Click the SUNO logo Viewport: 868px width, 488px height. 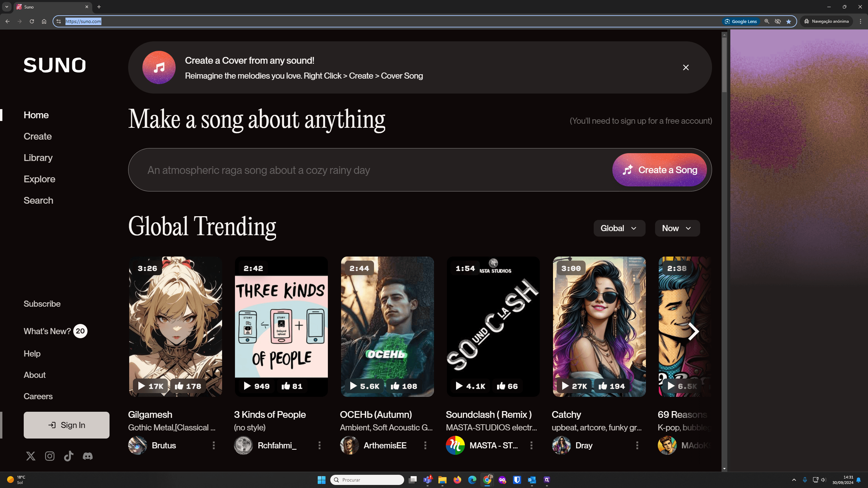pyautogui.click(x=55, y=65)
